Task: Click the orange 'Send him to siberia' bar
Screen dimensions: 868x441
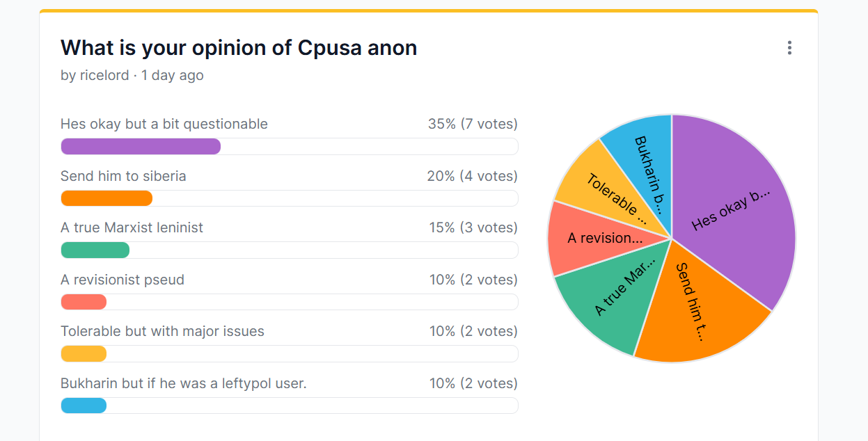Action: pos(106,198)
